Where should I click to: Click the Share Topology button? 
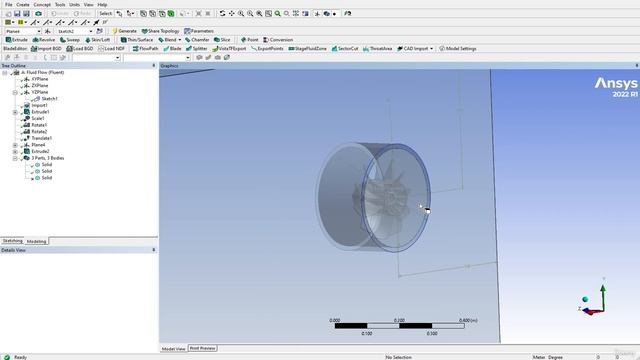click(x=160, y=31)
